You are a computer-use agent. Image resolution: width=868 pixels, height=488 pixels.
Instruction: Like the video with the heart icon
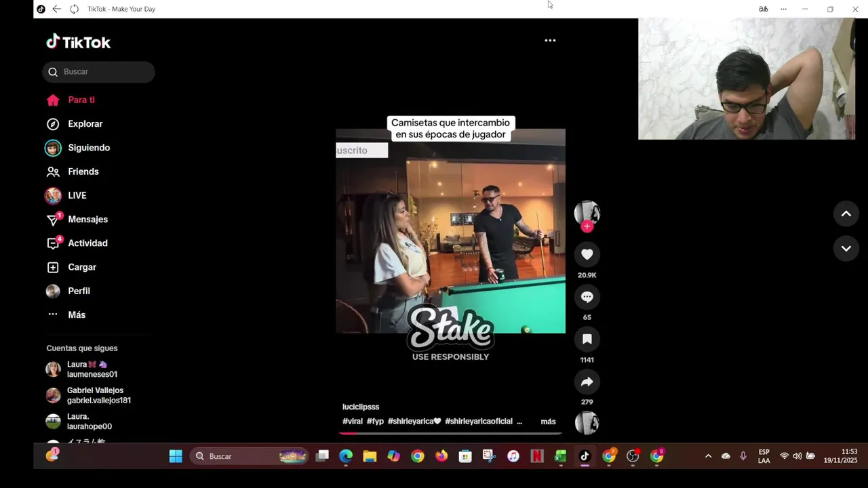click(587, 254)
